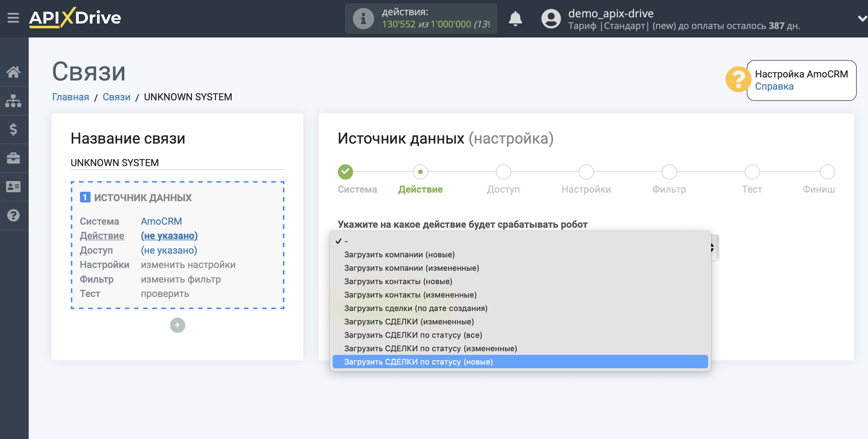Screen dimensions: 868x439
Task: Click изменить настройки text
Action: (188, 265)
